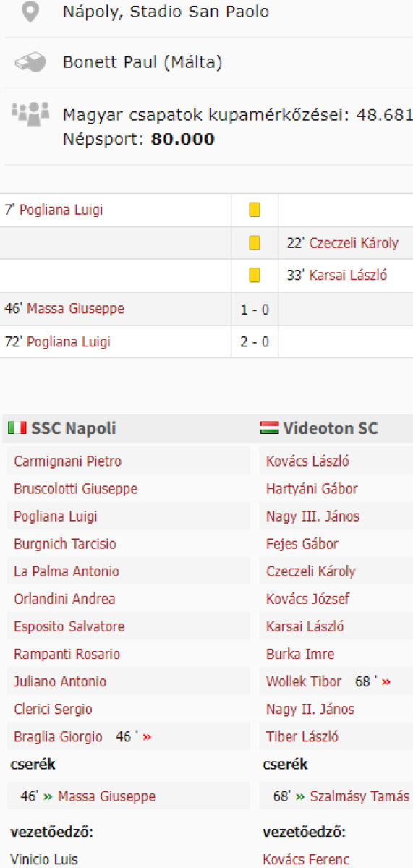This screenshot has width=413, height=868.
Task: Click the green arrow beside Szalmásy Tamás
Action: [x=300, y=796]
